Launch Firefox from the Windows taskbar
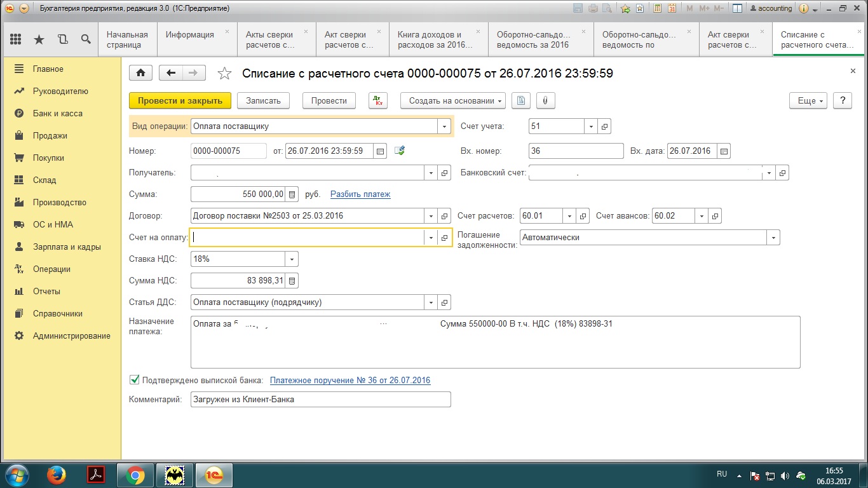Screen dimensions: 868x488 click(x=57, y=475)
